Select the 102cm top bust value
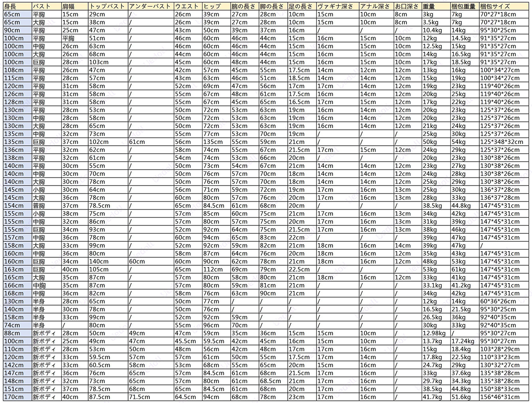Viewport: 532px width, 403px height. [x=108, y=142]
